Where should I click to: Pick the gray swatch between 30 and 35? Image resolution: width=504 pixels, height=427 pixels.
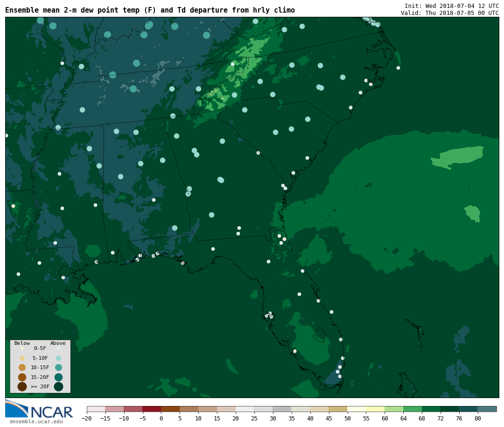282,409
